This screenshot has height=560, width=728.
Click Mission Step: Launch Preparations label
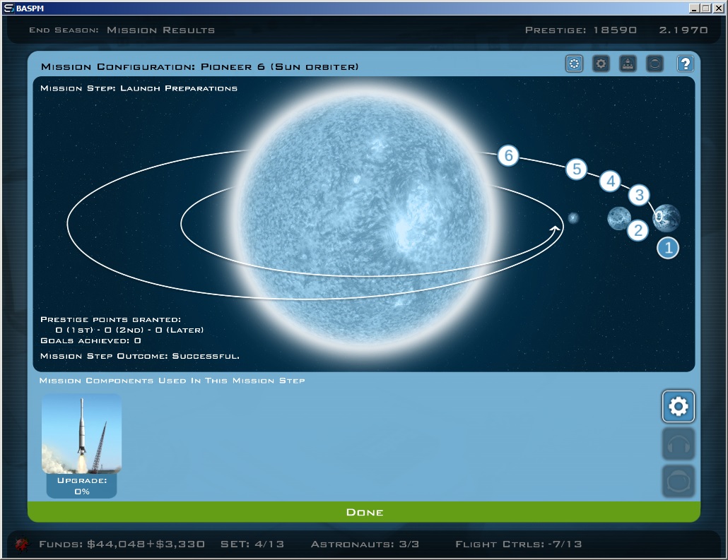coord(139,88)
